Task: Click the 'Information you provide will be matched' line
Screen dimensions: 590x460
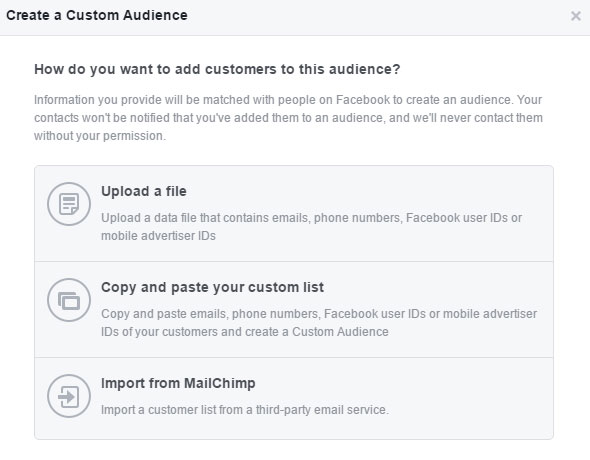Action: (x=288, y=100)
